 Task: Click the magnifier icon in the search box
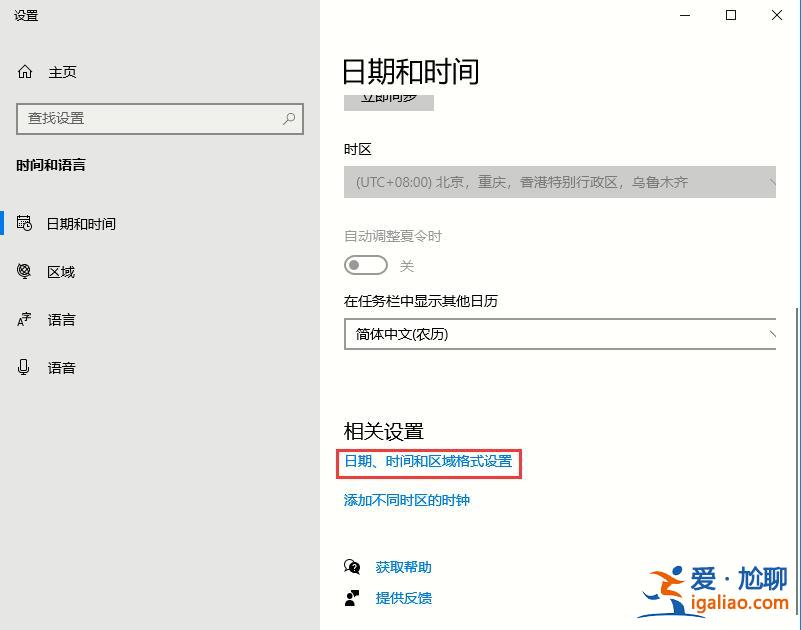[288, 119]
